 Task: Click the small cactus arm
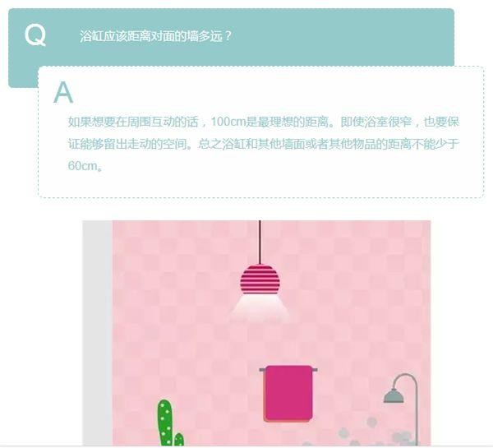tap(179, 439)
